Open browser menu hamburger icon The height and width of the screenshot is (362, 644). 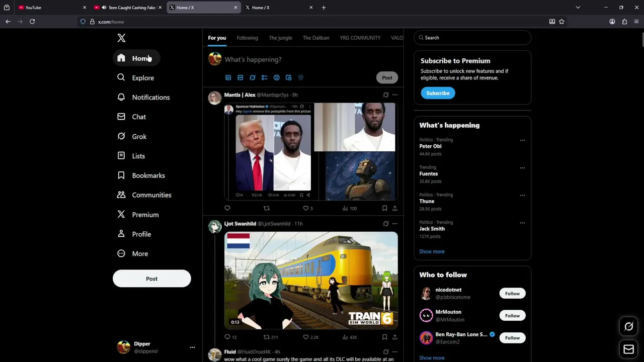pyautogui.click(x=636, y=22)
